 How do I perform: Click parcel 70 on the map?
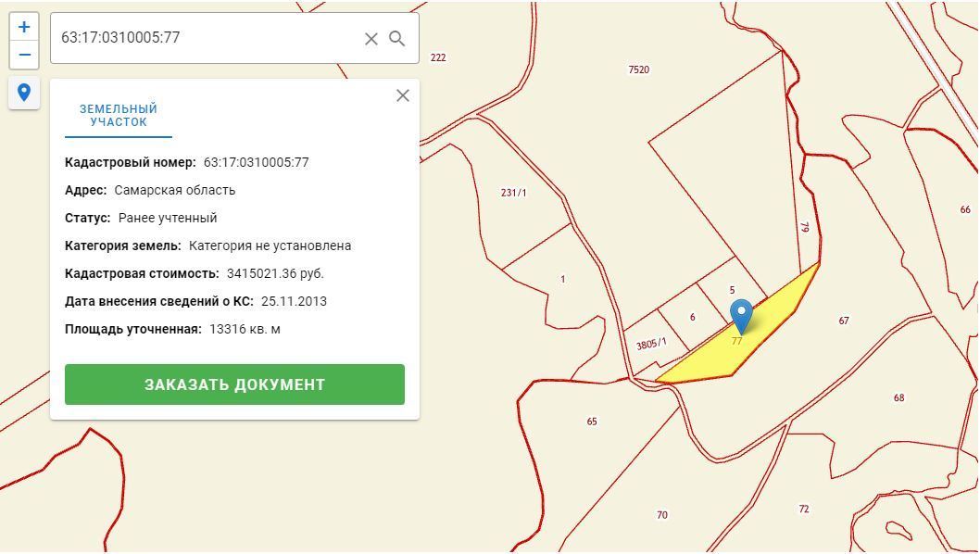[661, 515]
